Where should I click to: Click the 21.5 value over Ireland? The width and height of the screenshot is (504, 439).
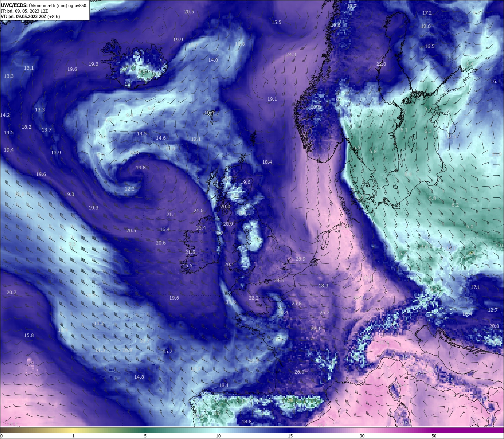[190, 252]
